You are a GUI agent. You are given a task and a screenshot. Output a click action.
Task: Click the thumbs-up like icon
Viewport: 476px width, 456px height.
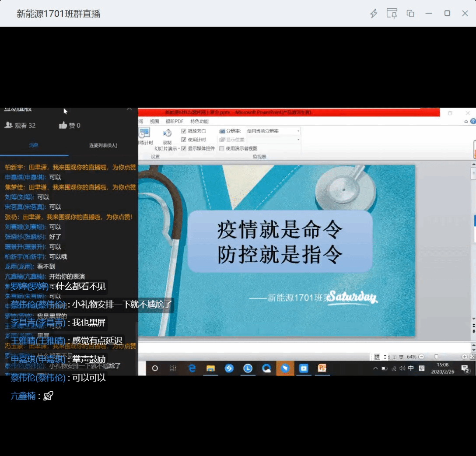(x=63, y=126)
